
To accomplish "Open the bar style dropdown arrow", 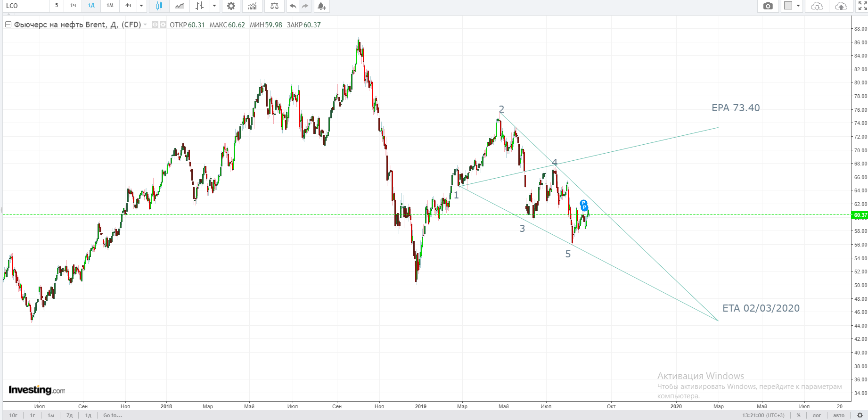I will click(214, 6).
